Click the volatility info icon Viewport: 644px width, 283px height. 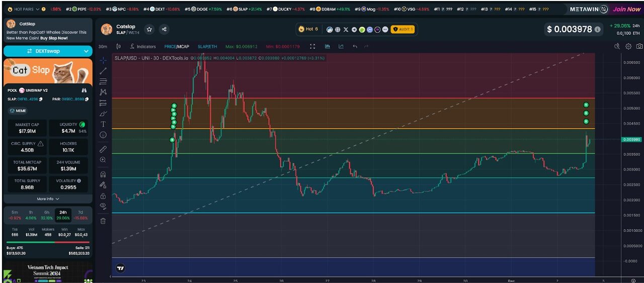pyautogui.click(x=79, y=180)
